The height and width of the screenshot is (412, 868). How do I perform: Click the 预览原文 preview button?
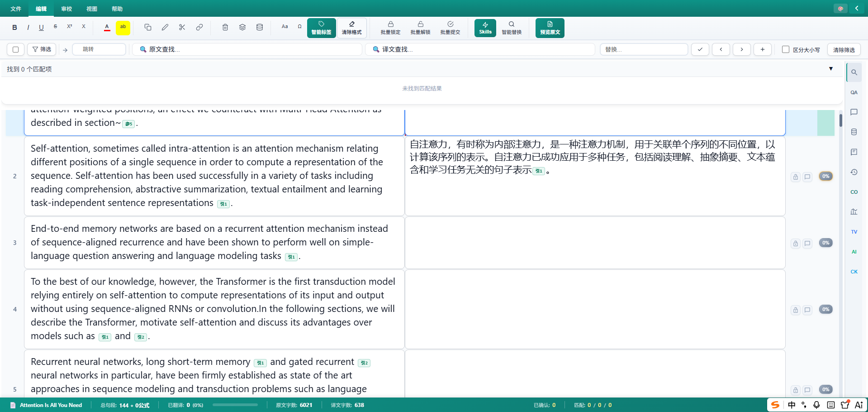tap(550, 28)
